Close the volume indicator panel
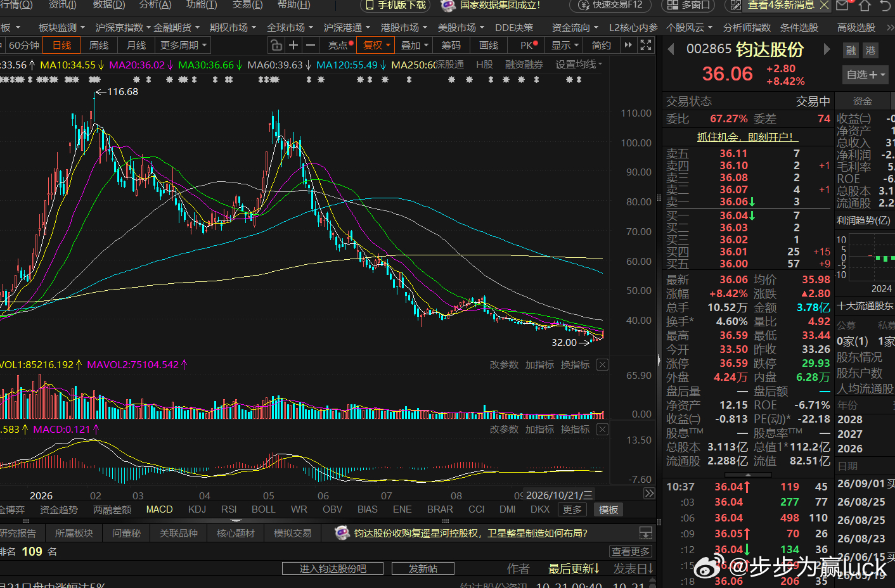 coord(602,365)
